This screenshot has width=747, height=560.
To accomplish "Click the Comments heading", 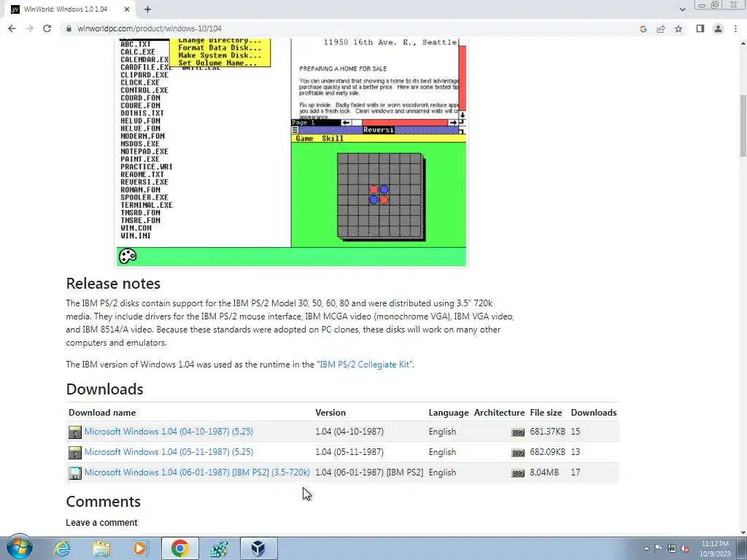I will (103, 502).
